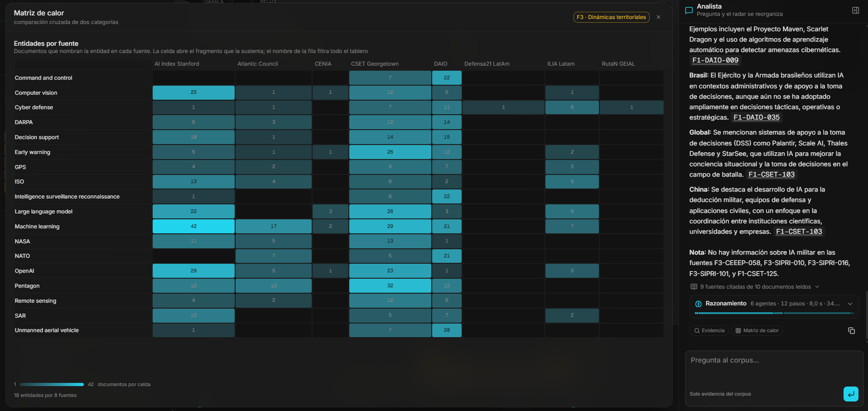Open the Cyber defense / Defensa21 LatAm cell
868x411 pixels.
[503, 107]
